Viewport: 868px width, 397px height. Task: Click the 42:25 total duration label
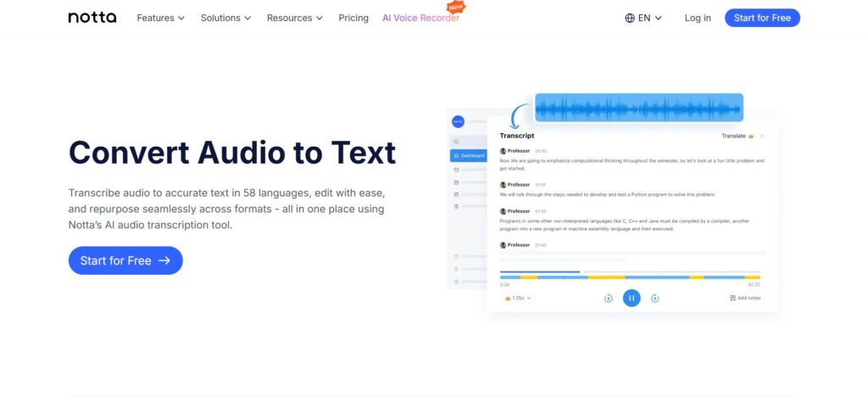click(x=754, y=284)
